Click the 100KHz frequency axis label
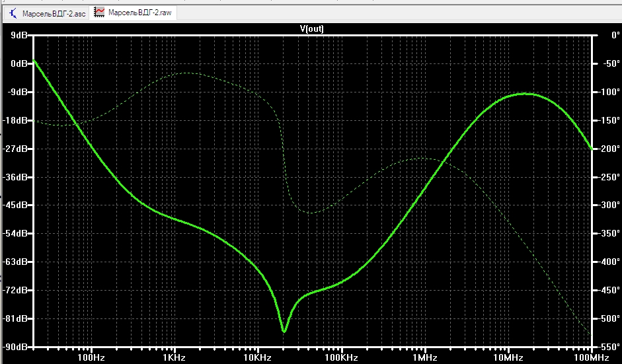 [341, 357]
